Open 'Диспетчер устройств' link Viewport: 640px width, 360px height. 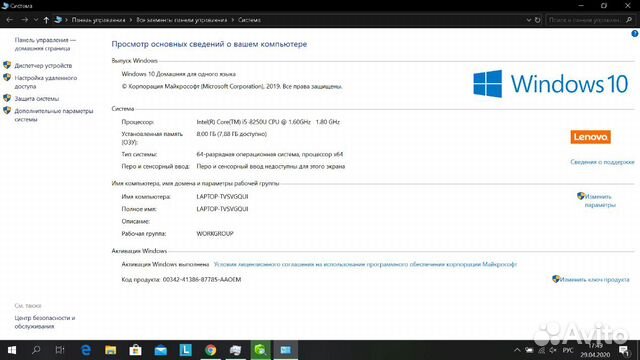pyautogui.click(x=43, y=65)
